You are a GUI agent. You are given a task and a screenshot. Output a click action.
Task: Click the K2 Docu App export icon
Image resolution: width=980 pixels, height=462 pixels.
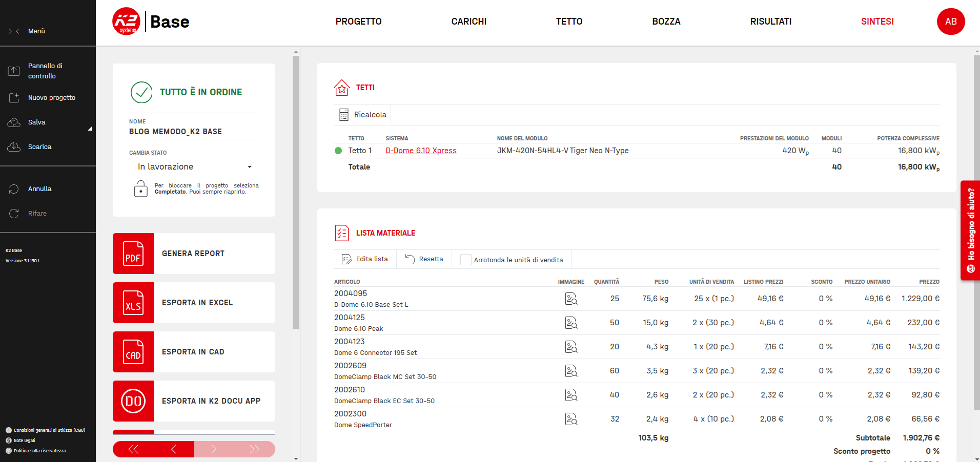[133, 401]
